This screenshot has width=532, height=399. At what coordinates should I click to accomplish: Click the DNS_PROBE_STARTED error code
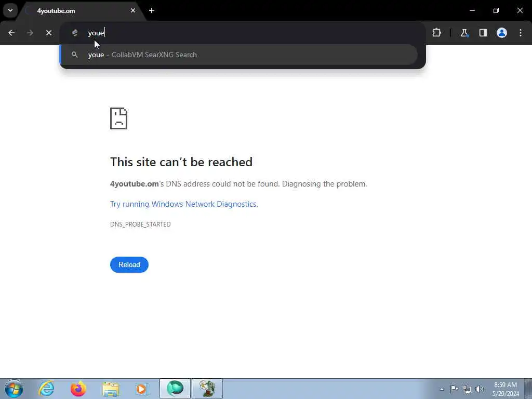pos(140,224)
